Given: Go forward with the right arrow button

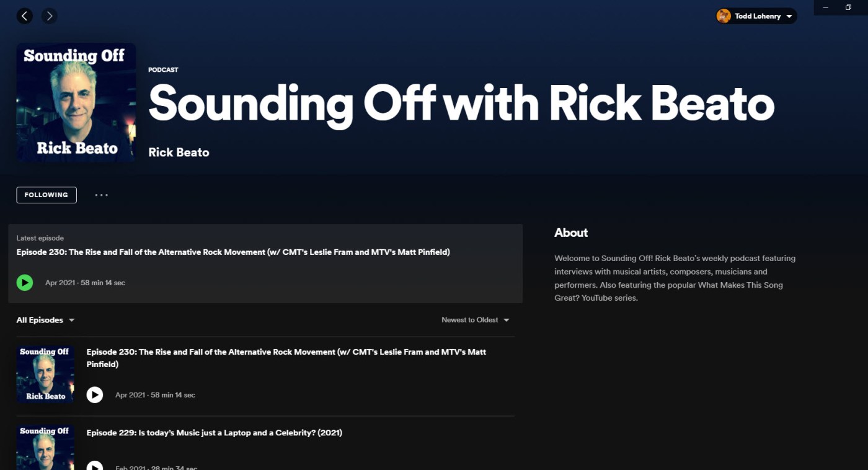Looking at the screenshot, I should tap(50, 16).
